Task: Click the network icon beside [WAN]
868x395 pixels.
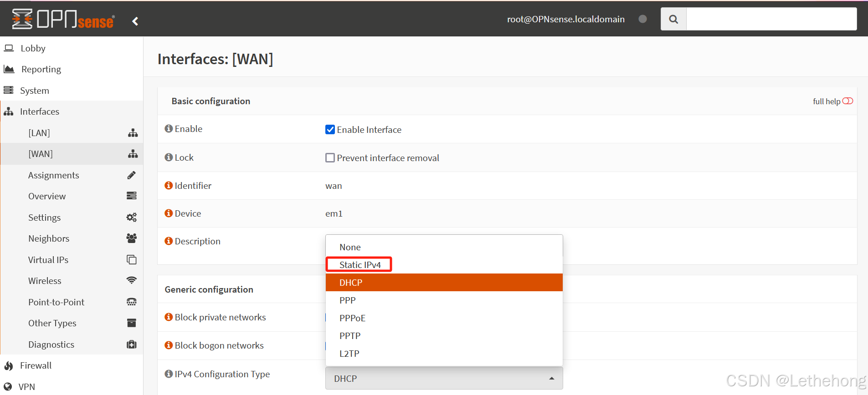Action: point(133,154)
